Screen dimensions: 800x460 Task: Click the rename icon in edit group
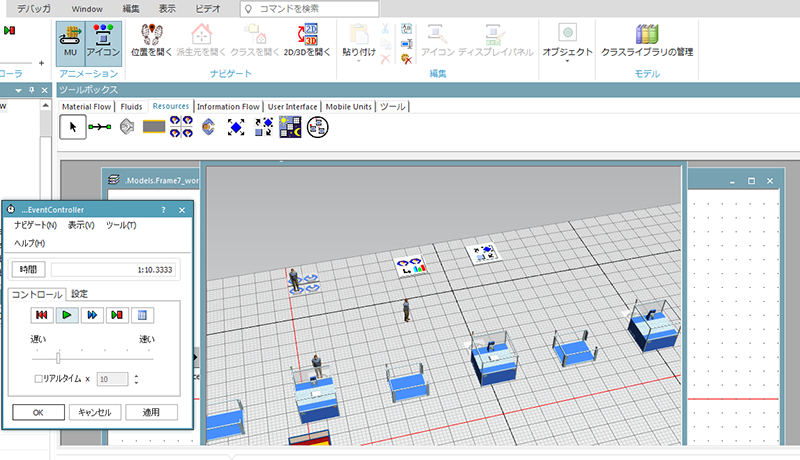coord(407,29)
